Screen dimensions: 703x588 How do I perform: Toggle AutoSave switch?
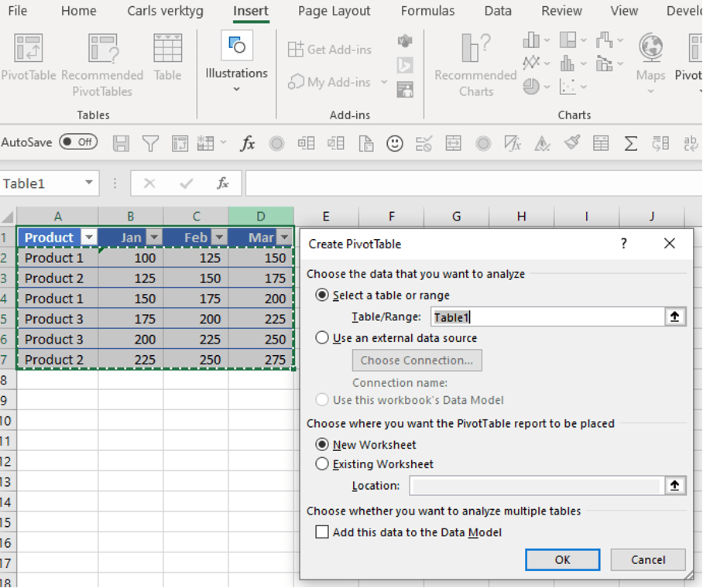(78, 142)
